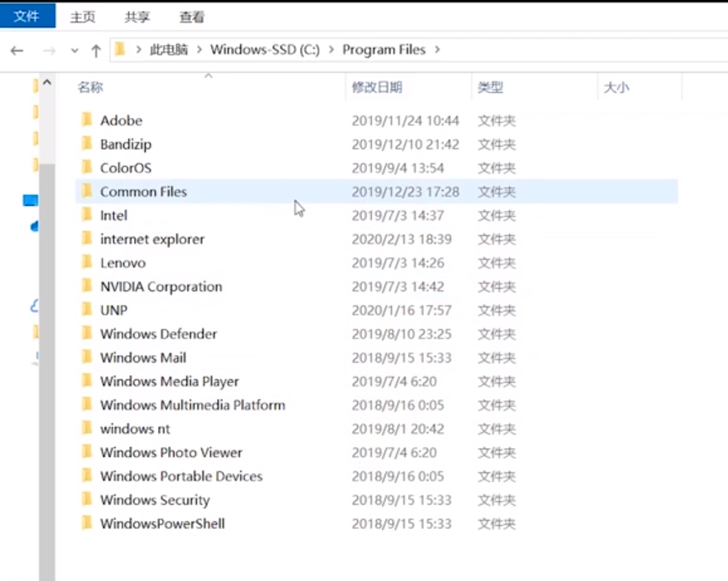Sort by 类型 column header
Screen dimensions: 728x581
490,87
